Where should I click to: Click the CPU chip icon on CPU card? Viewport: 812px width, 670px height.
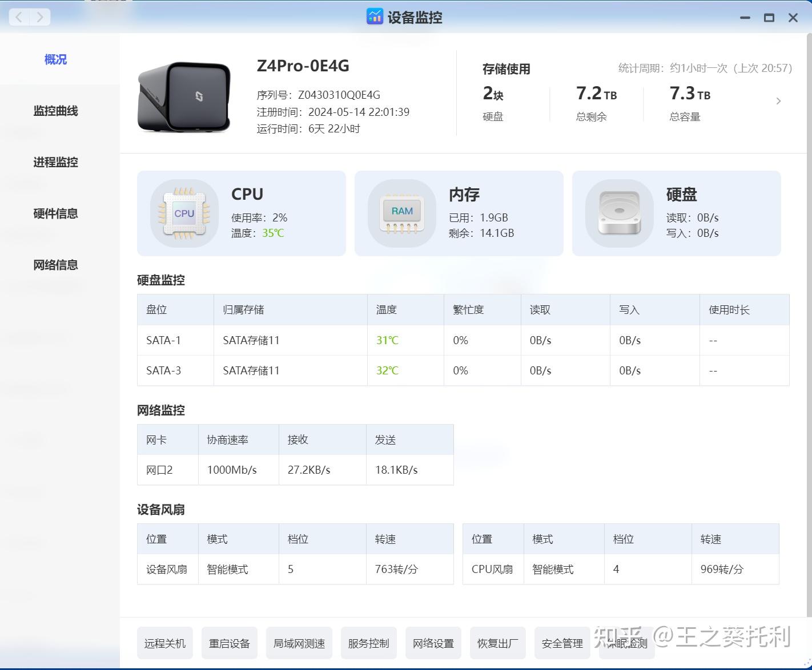(x=184, y=213)
